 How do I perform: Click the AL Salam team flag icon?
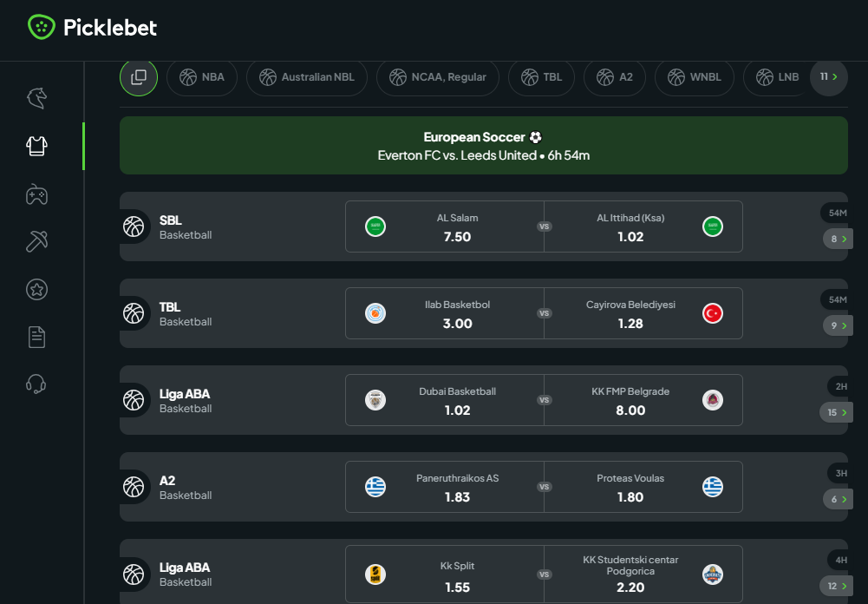[375, 226]
